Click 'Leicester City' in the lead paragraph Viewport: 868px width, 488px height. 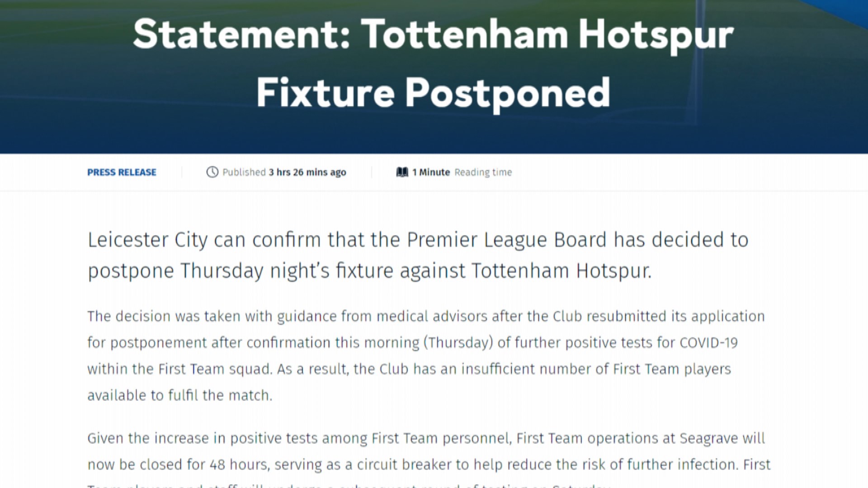coord(147,240)
